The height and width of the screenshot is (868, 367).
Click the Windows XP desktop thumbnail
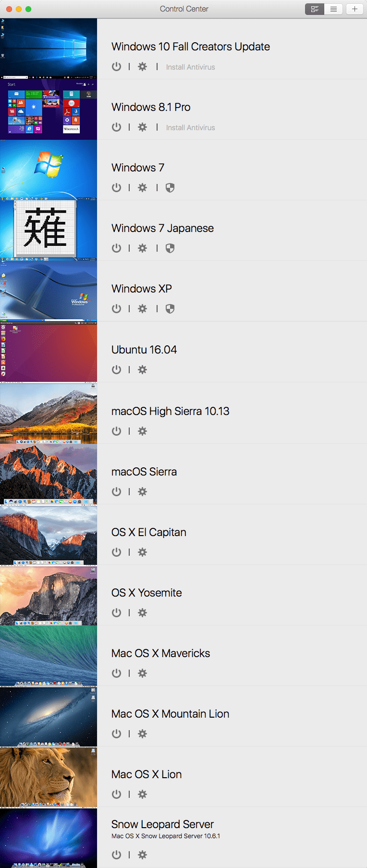click(x=49, y=291)
